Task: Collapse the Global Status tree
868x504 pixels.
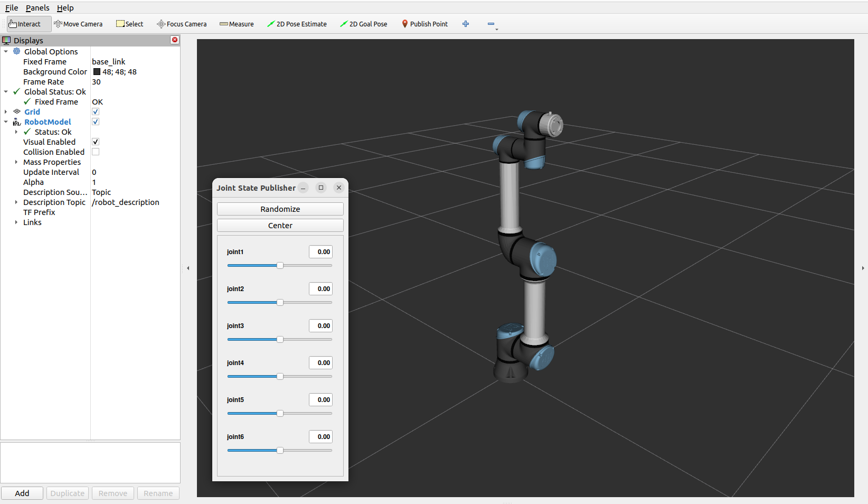Action: 6,91
